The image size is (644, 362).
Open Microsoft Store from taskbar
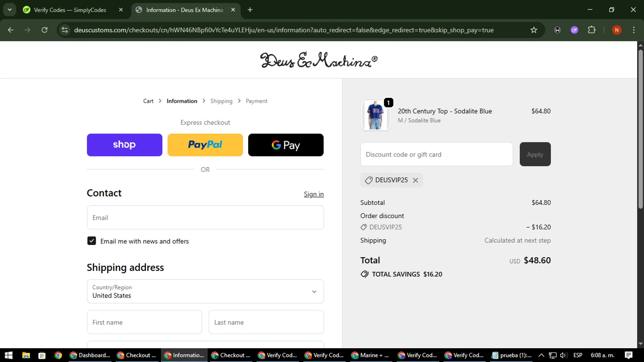pos(42,355)
